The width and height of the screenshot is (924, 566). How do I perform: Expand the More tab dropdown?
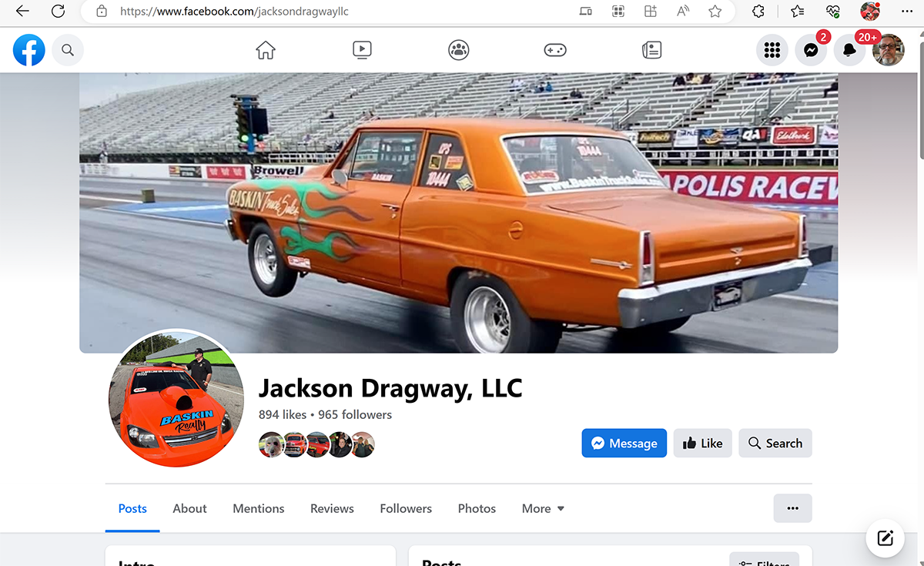pos(543,509)
